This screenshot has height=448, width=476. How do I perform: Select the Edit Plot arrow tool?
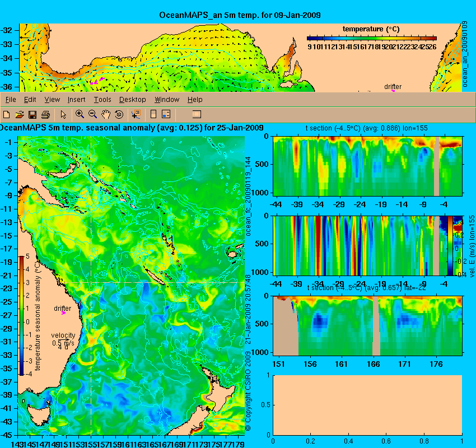tap(63, 114)
